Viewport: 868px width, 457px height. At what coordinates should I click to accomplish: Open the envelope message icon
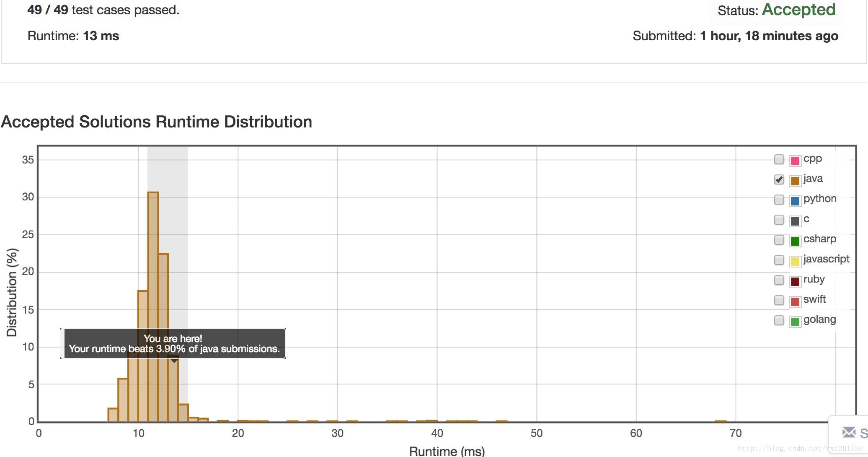tap(849, 432)
